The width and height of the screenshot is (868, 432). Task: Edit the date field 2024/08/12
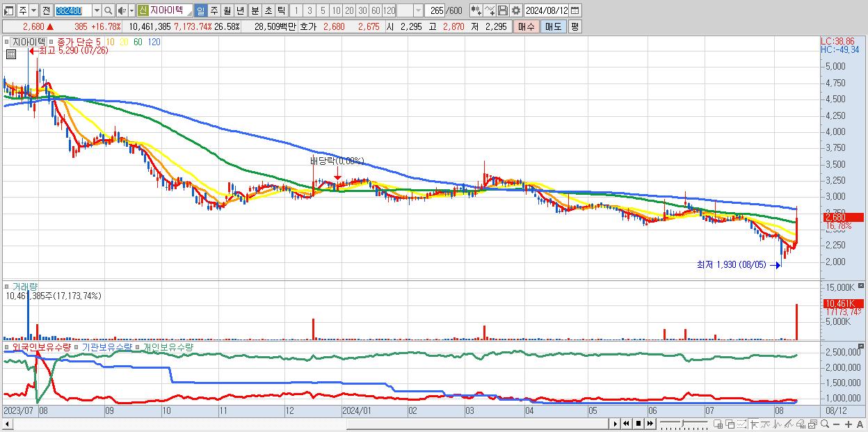pos(546,10)
